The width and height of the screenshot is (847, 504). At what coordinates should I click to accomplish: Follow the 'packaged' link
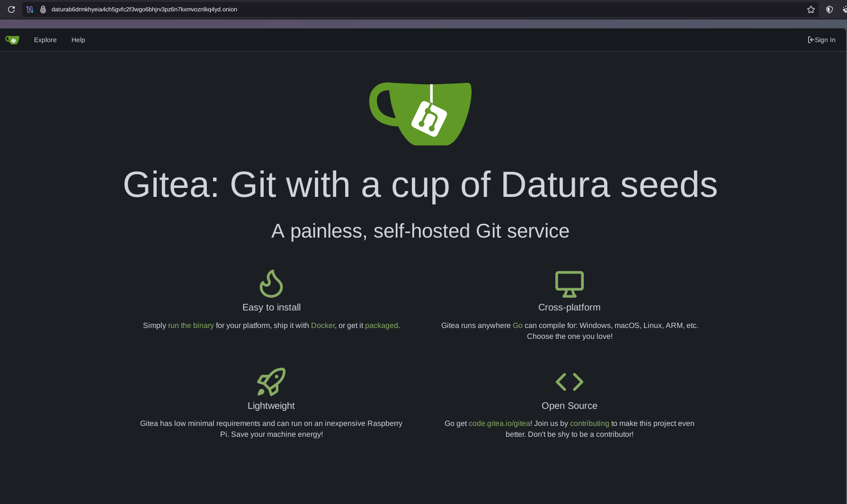(382, 326)
